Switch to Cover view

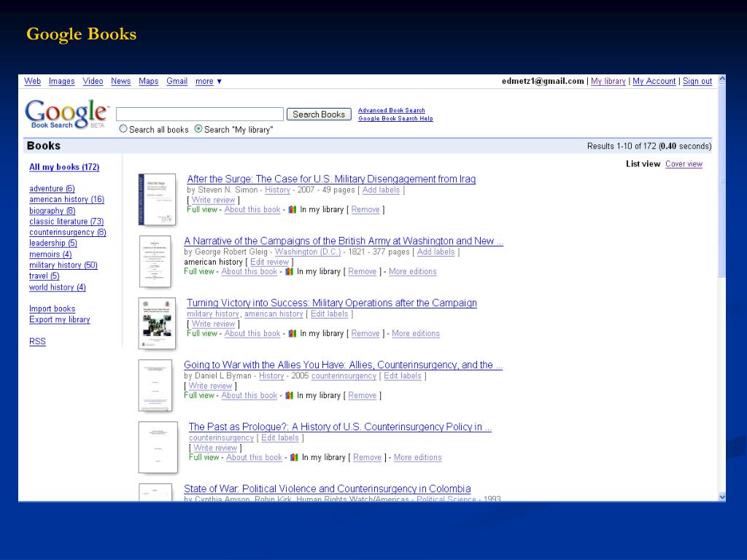(684, 164)
